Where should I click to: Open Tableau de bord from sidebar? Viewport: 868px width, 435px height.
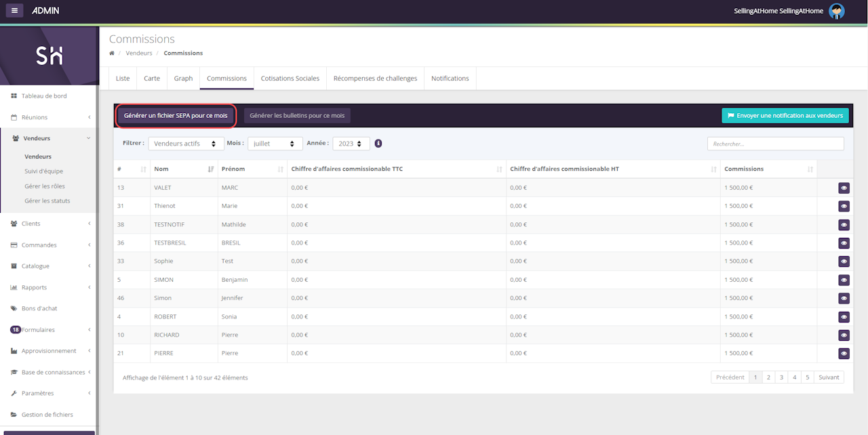pos(43,96)
